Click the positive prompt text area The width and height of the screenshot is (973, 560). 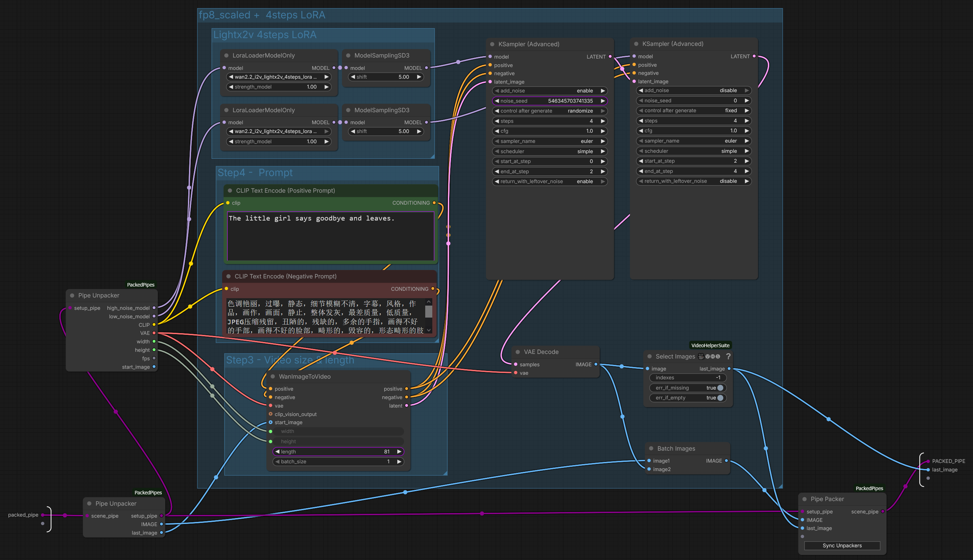point(331,236)
